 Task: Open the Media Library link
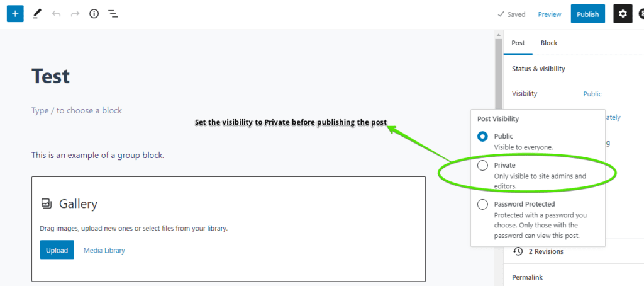tap(104, 250)
